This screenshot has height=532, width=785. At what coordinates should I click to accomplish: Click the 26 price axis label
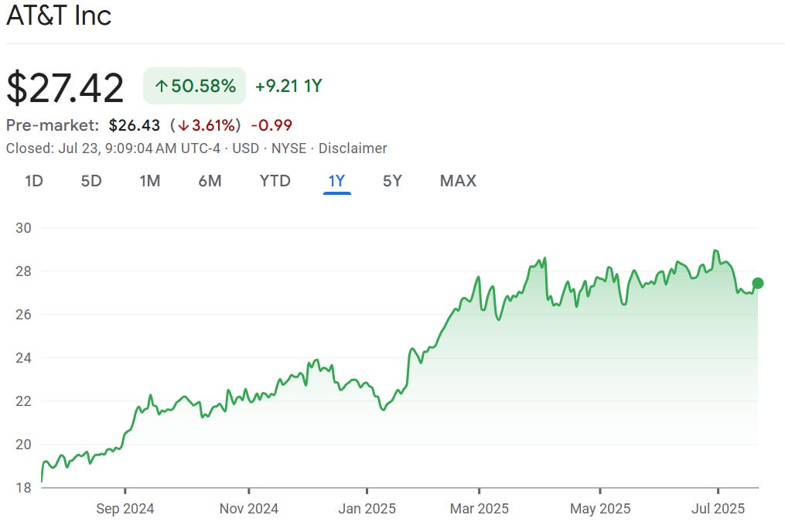pyautogui.click(x=23, y=315)
